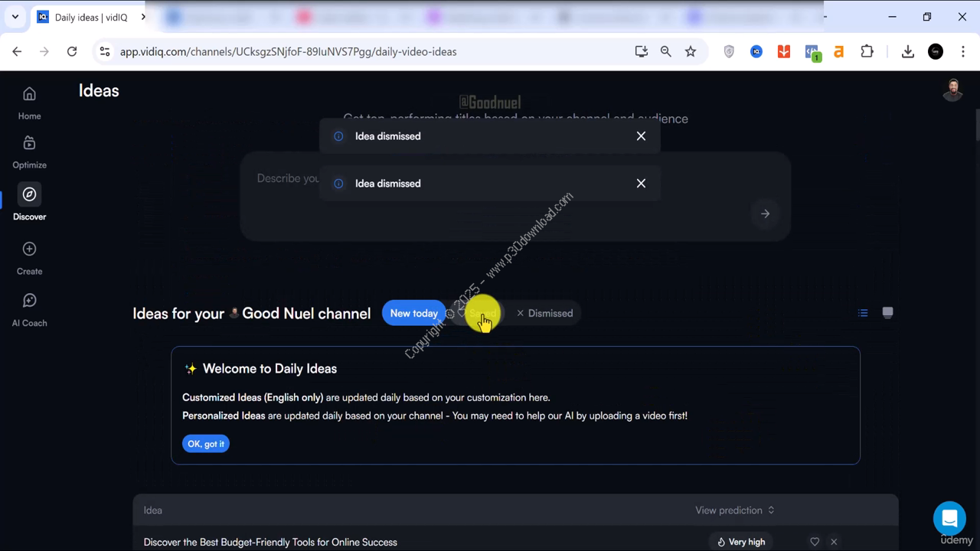Go to the Create section in sidebar
Image resolution: width=980 pixels, height=551 pixels.
pyautogui.click(x=29, y=258)
